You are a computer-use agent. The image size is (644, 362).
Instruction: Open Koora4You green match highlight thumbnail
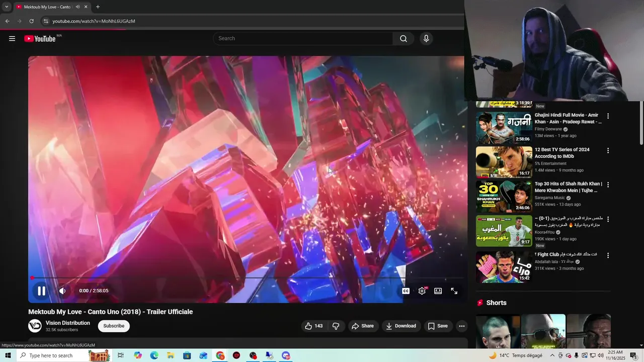point(504,231)
